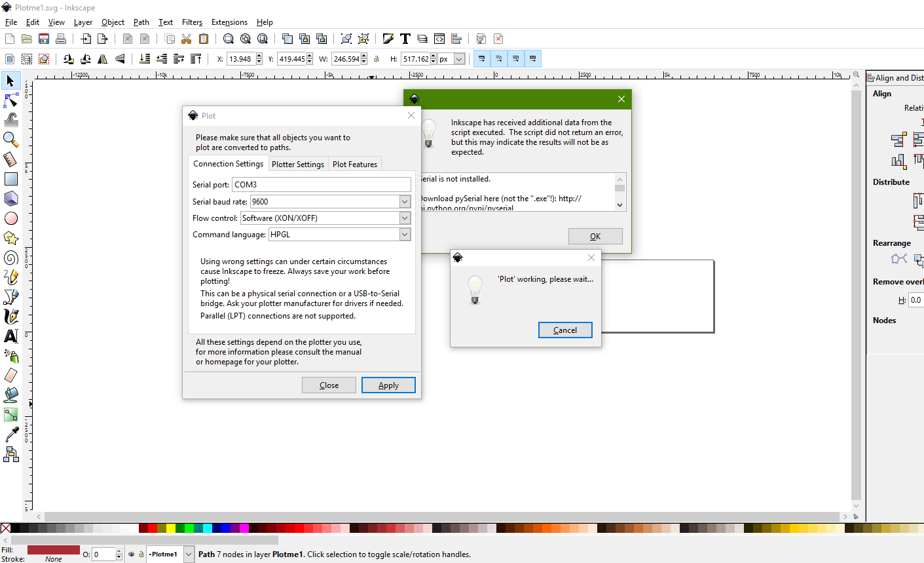Open the Command language dropdown
The height and width of the screenshot is (563, 924).
point(405,235)
